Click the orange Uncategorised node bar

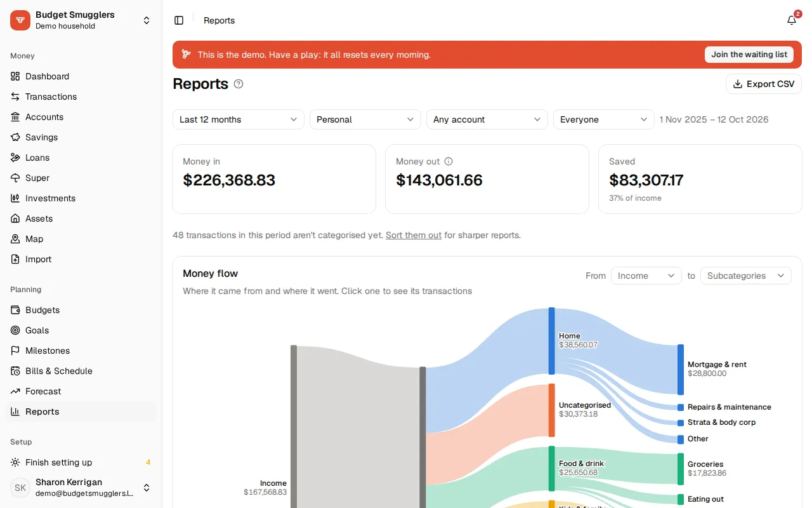pos(552,410)
